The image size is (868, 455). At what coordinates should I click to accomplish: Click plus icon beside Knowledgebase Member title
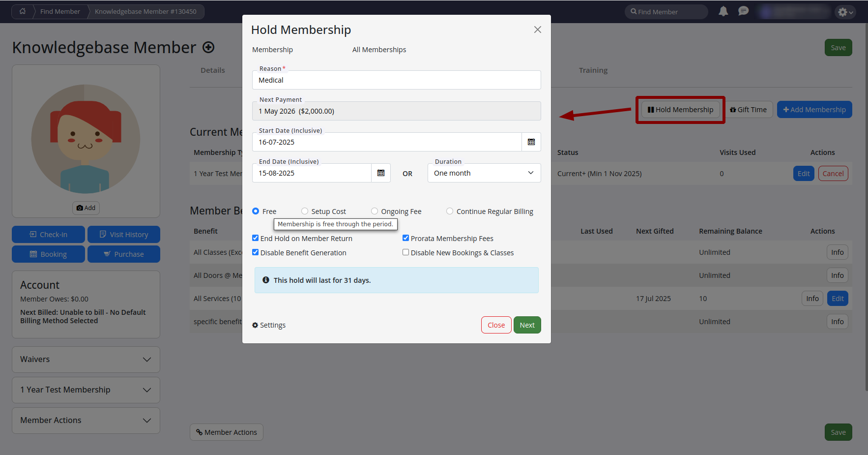[208, 47]
